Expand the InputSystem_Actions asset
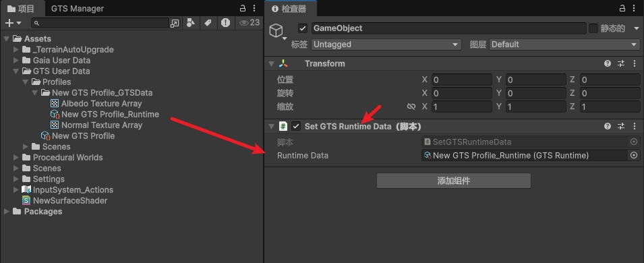This screenshot has width=644, height=263. [16, 189]
